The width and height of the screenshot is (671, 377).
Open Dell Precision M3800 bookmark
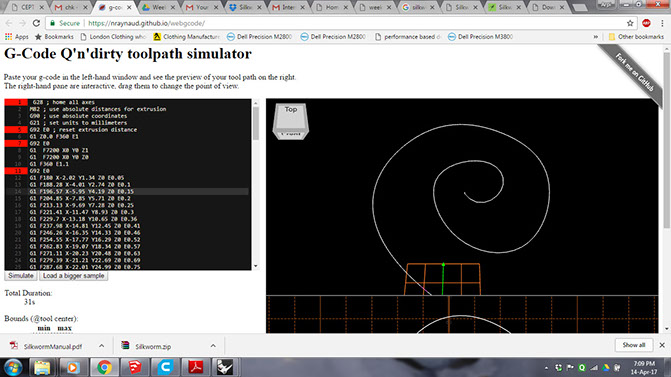coord(480,37)
